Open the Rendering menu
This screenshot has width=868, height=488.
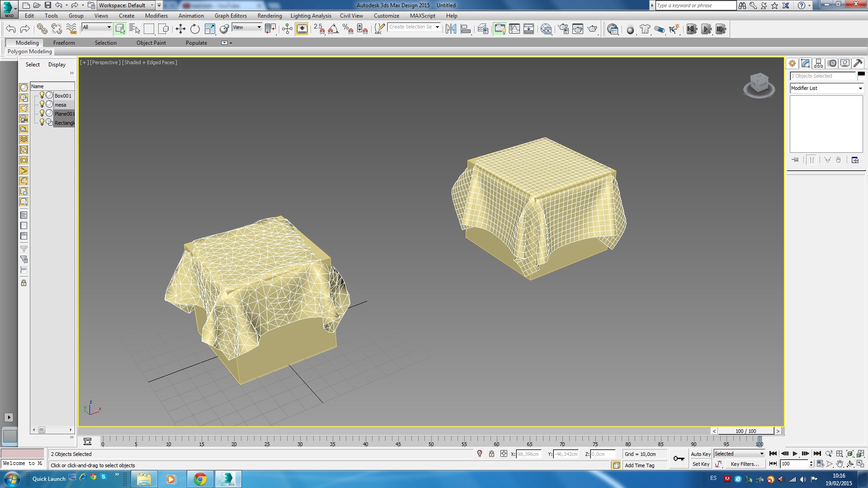pyautogui.click(x=269, y=16)
